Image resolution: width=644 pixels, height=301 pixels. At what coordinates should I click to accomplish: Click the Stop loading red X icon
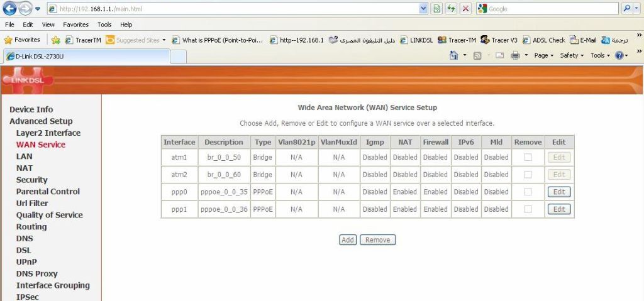pyautogui.click(x=465, y=9)
